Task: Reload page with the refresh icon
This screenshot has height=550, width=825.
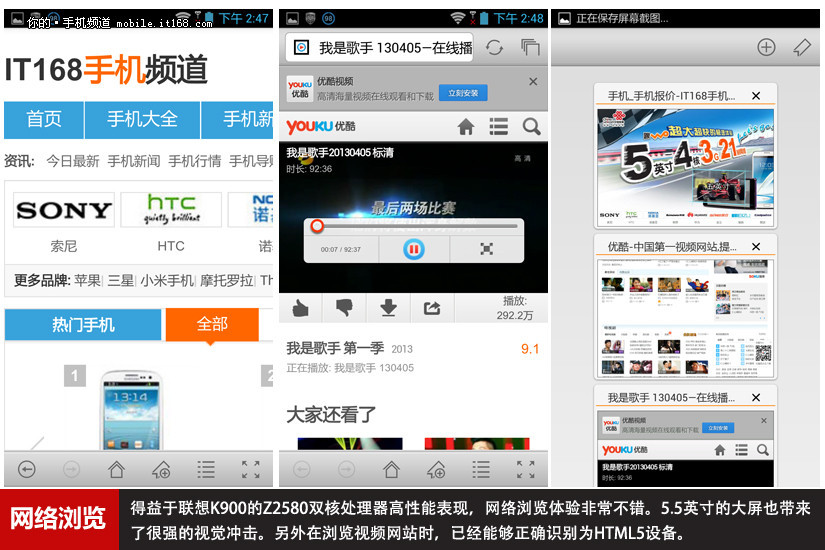Action: click(494, 48)
